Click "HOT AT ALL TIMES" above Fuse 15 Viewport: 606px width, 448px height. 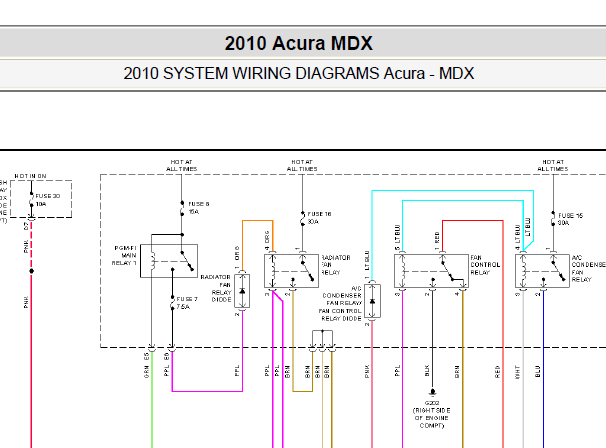[x=553, y=165]
